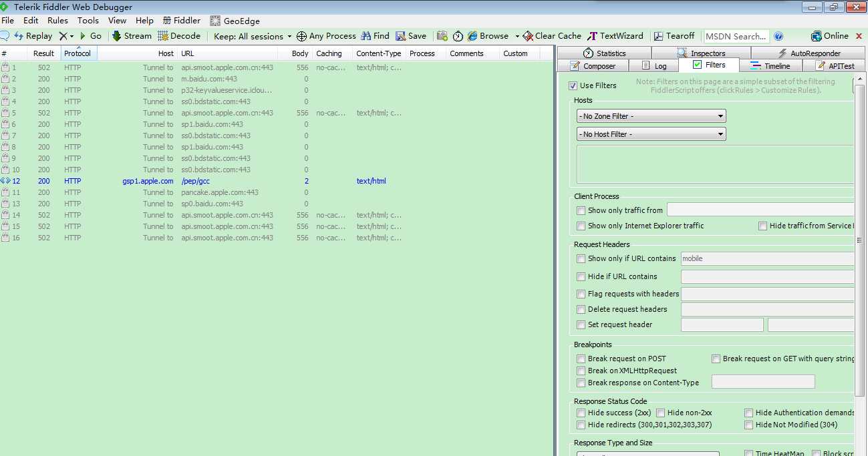868x456 pixels.
Task: Switch to the Timeline tab
Action: (x=770, y=65)
